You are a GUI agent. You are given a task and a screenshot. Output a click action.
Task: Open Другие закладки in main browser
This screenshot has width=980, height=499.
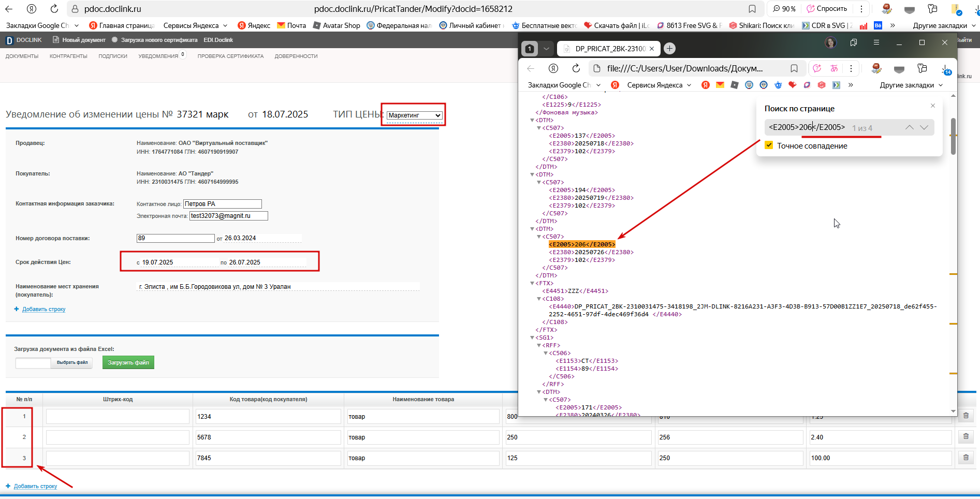(944, 25)
